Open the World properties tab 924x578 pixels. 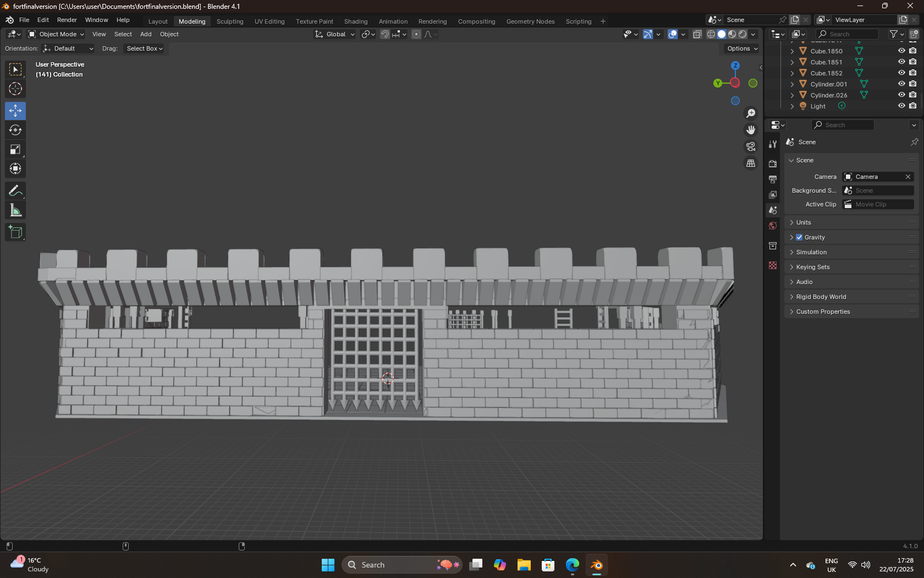[x=773, y=226]
